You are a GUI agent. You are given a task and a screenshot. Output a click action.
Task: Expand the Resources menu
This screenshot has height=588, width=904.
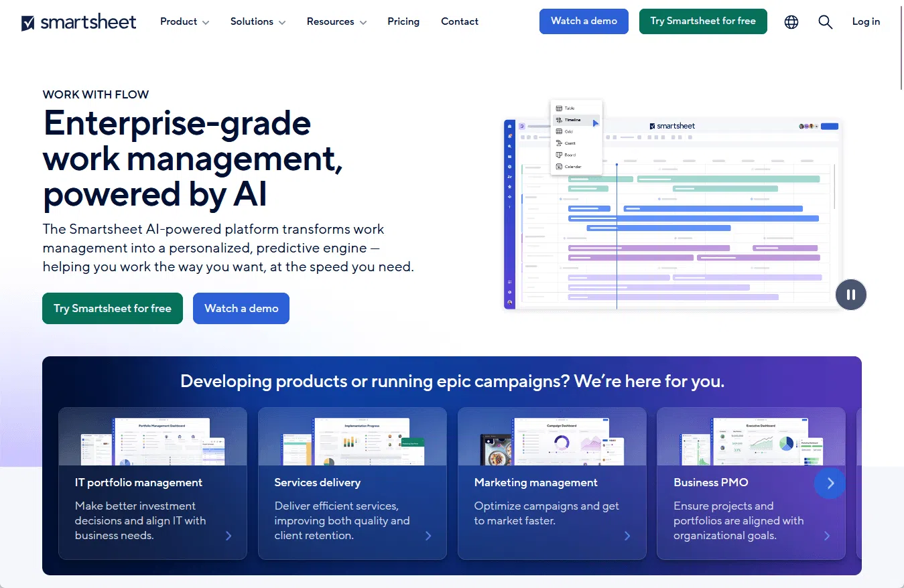336,21
